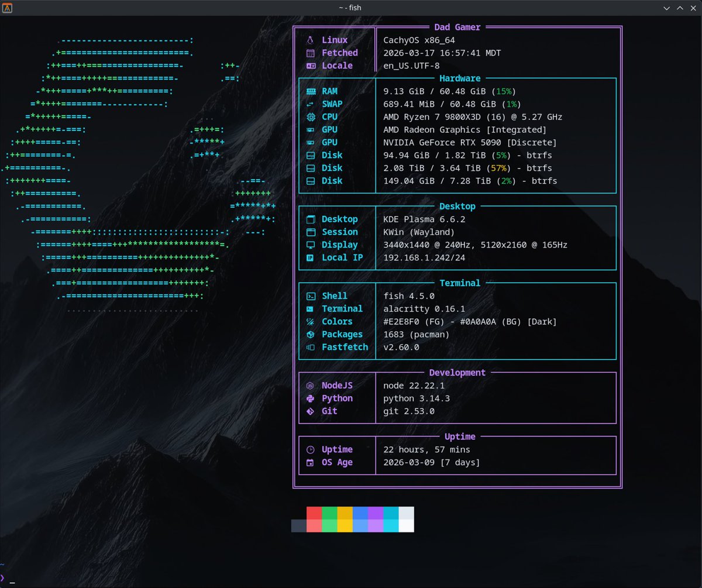Screen dimensions: 702x588
Task: Click the 'Hardware' section heading
Action: pos(460,78)
